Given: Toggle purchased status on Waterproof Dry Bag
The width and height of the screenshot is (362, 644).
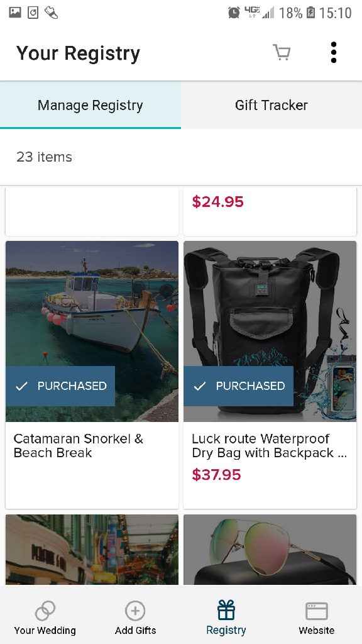Looking at the screenshot, I should [238, 386].
